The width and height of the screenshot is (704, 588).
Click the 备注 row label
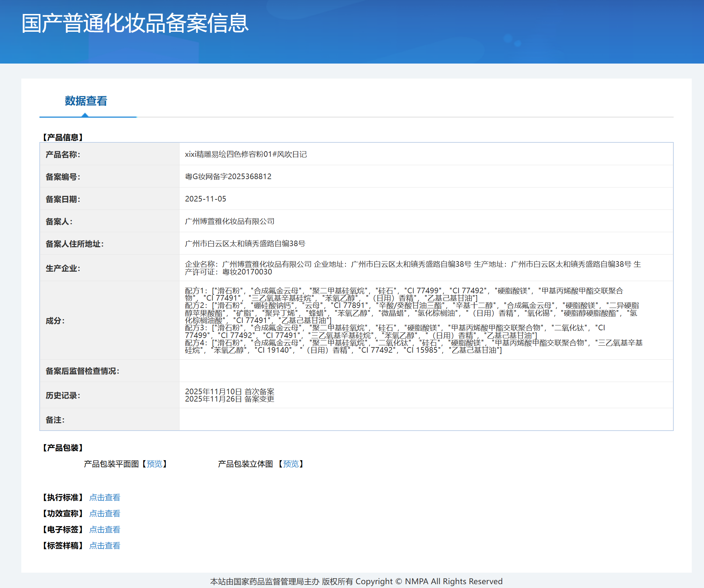pos(55,420)
